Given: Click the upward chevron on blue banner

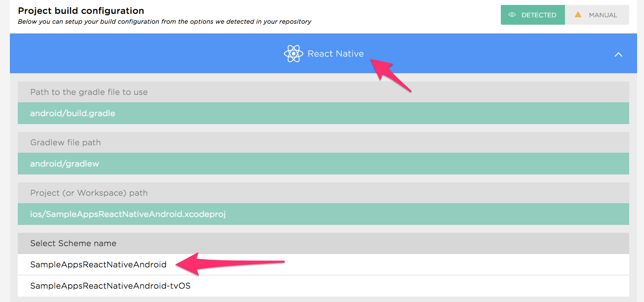Looking at the screenshot, I should click(618, 54).
